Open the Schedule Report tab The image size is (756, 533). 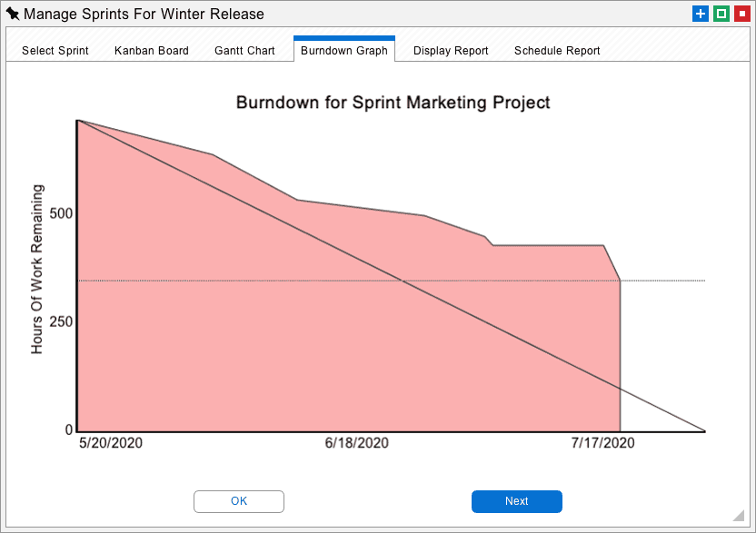(557, 51)
